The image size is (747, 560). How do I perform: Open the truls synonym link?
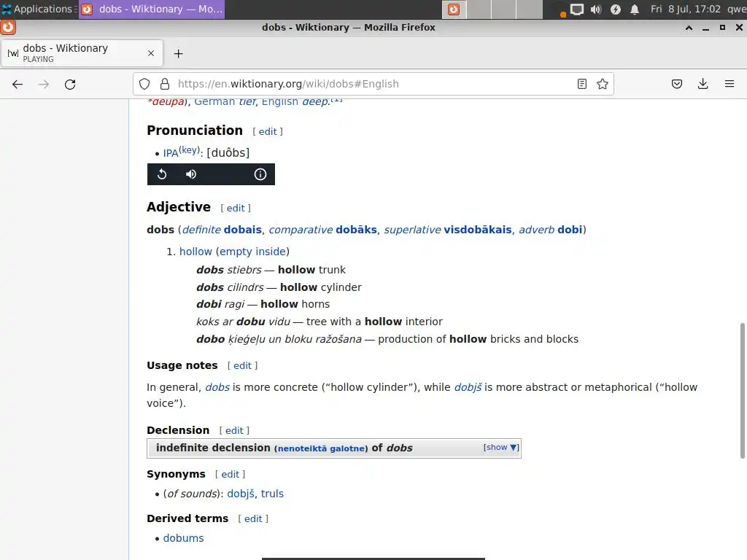[272, 494]
